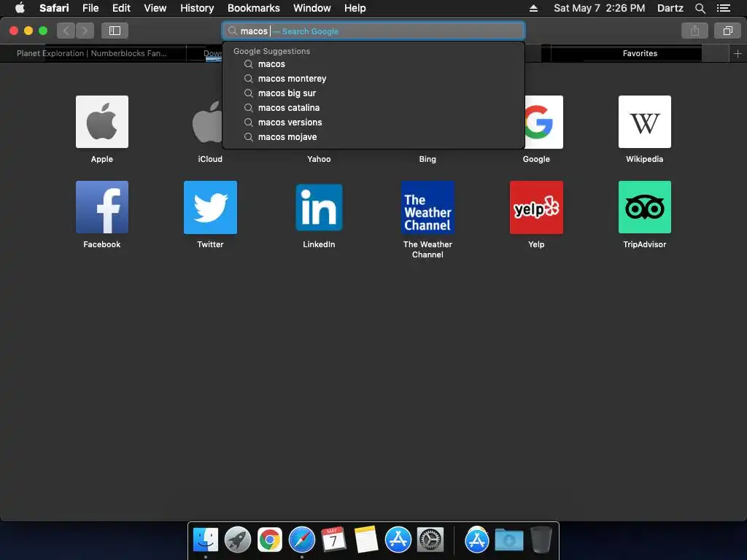The image size is (747, 560).
Task: Open the Trash in the Dock
Action: pos(541,540)
